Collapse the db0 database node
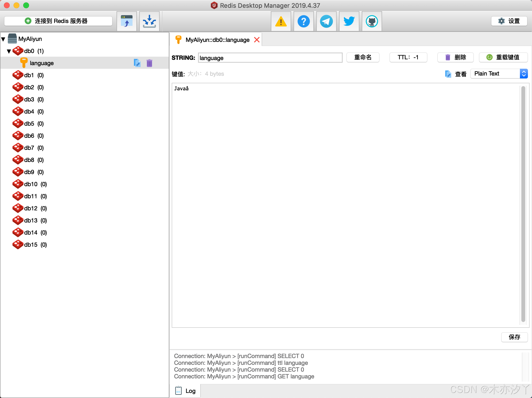Screen dimensions: 532x398 pos(9,51)
